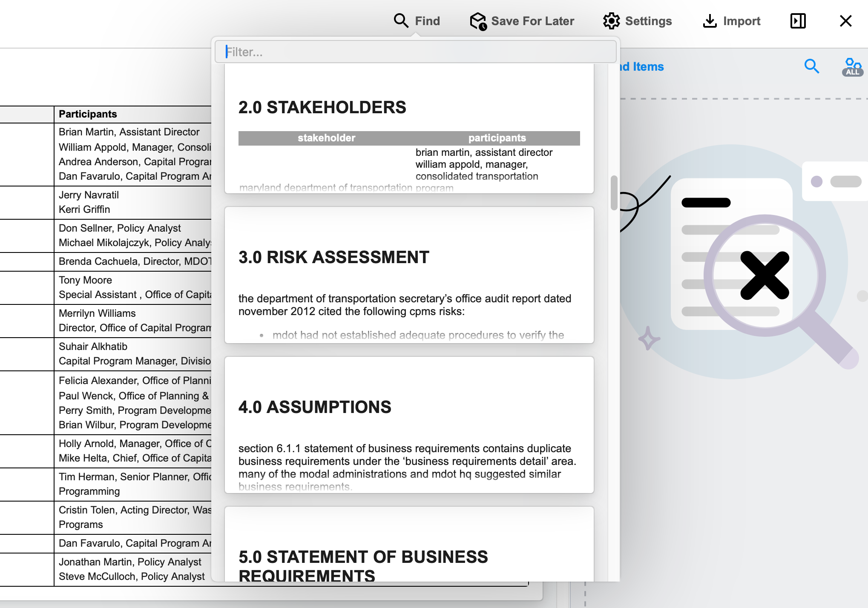The width and height of the screenshot is (868, 608).
Task: Close the window with the X icon
Action: click(845, 21)
